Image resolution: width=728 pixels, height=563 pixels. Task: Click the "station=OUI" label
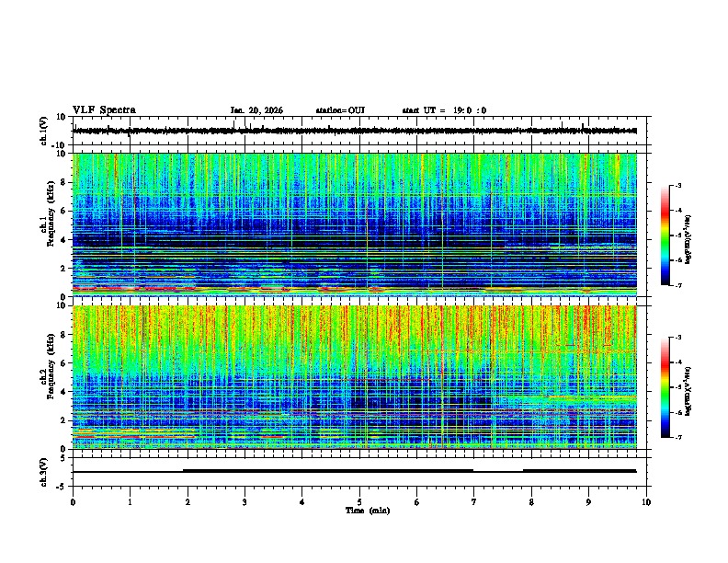[x=340, y=110]
